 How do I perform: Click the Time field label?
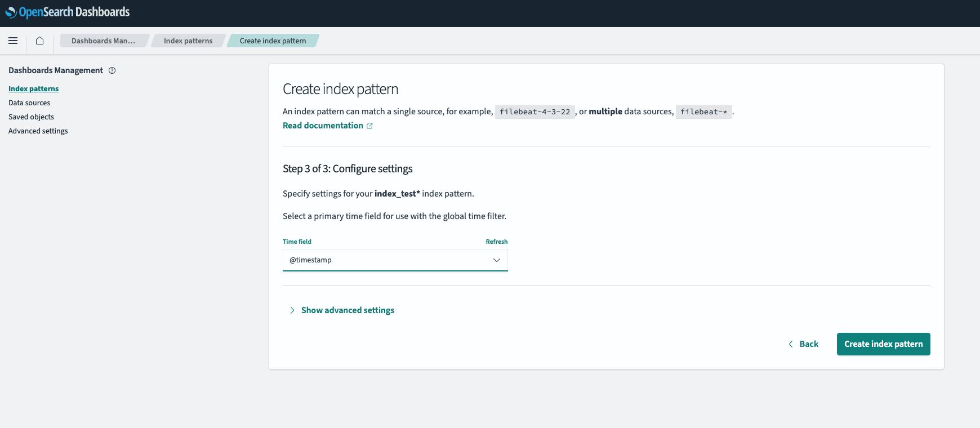(x=297, y=242)
